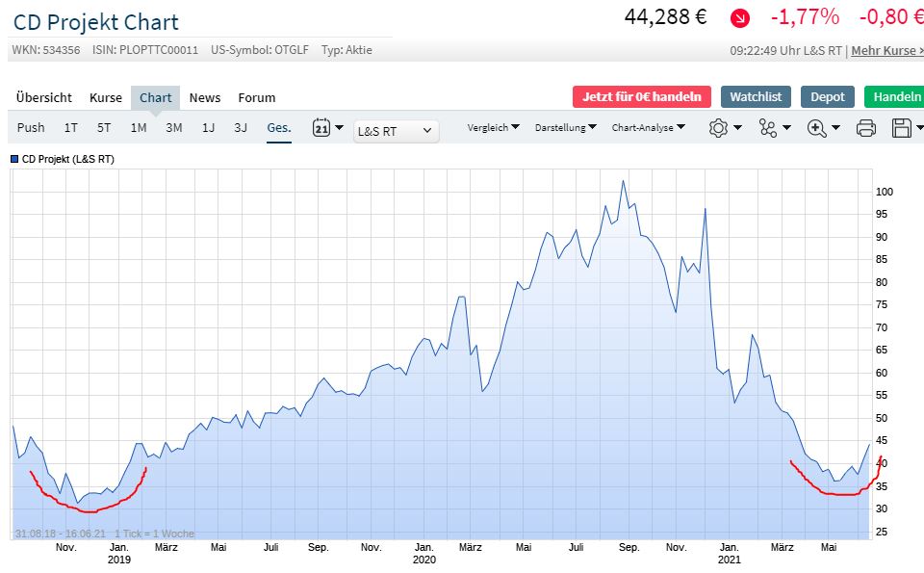Open the share chart icon menu
This screenshot has height=573, width=924.
tap(767, 127)
